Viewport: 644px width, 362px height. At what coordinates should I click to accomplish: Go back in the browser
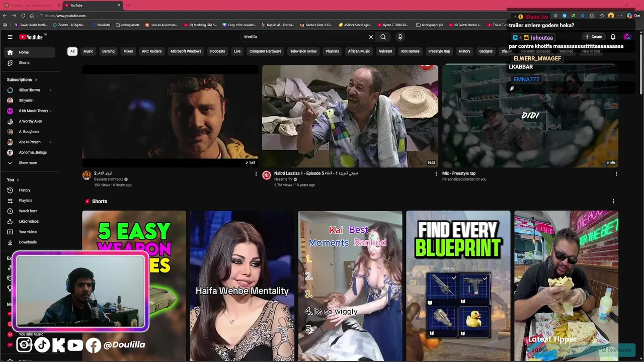click(x=6, y=16)
